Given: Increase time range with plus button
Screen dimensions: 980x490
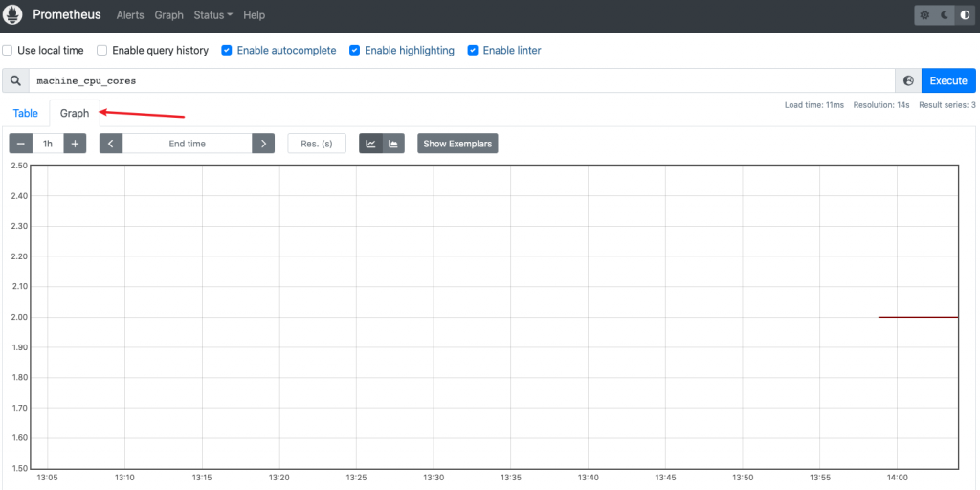Looking at the screenshot, I should tap(75, 144).
